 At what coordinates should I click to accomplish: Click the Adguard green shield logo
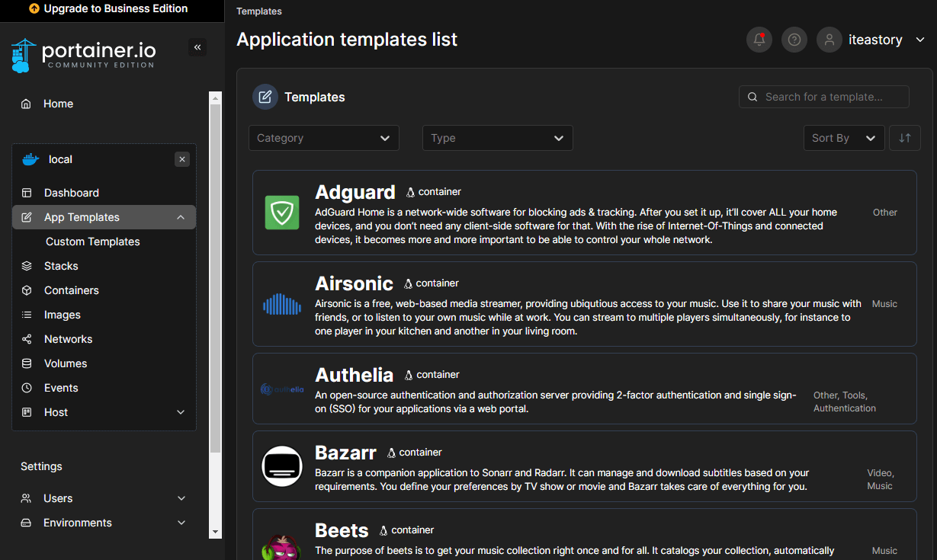pyautogui.click(x=282, y=213)
